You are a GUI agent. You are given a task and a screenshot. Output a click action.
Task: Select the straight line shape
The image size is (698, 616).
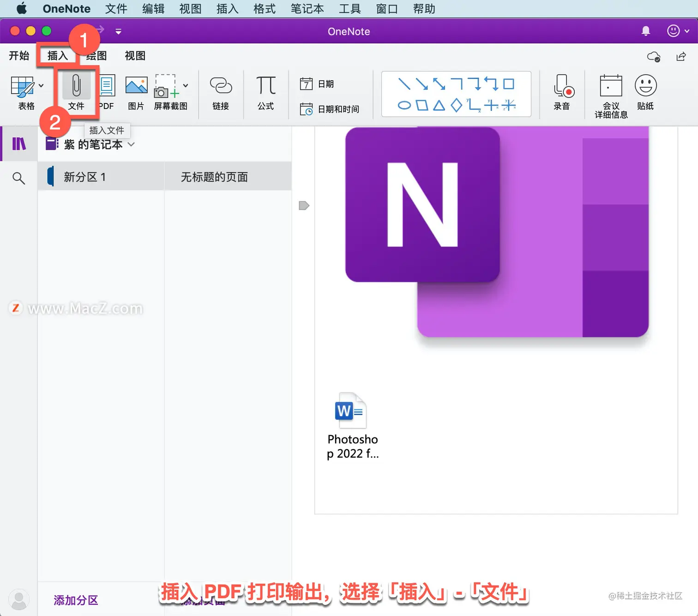tap(404, 84)
